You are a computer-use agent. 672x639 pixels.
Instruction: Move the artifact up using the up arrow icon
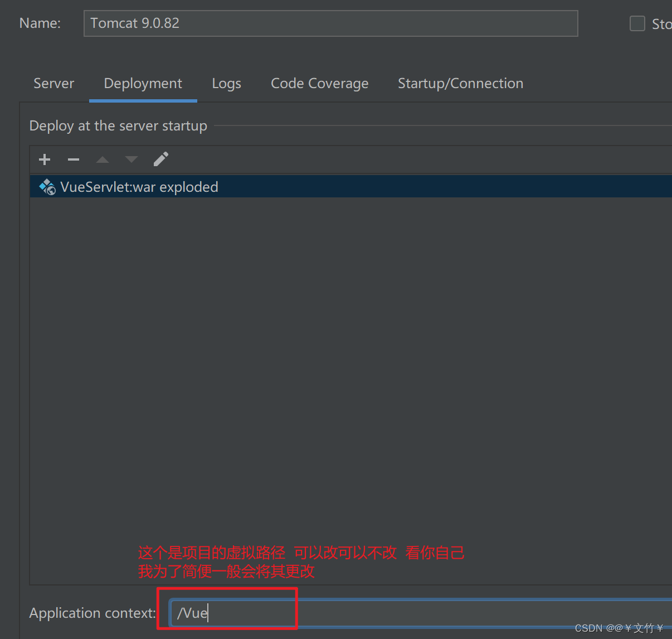pos(102,159)
